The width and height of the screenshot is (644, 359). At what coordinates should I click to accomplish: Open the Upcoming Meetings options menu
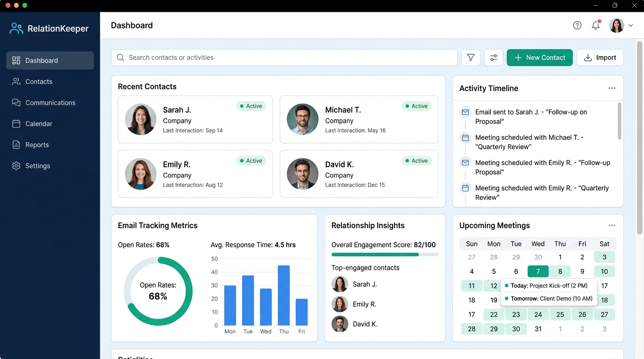[x=612, y=225]
